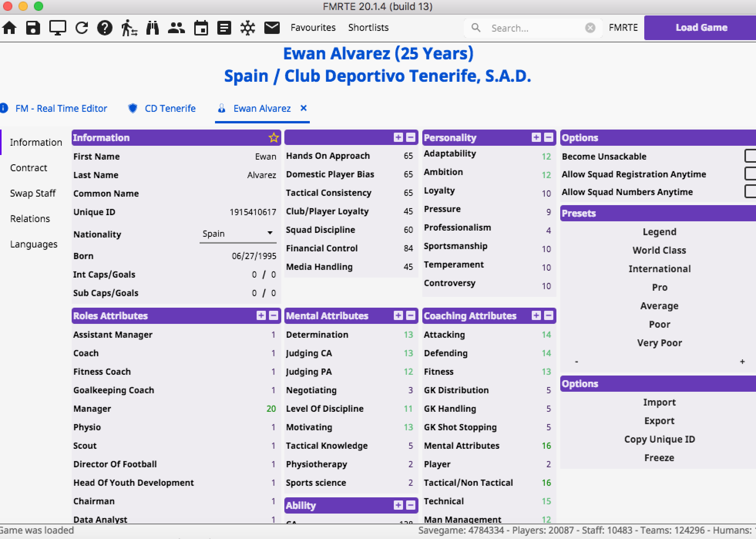Edit the Born date 06/27/1995
756x539 pixels.
click(x=254, y=256)
